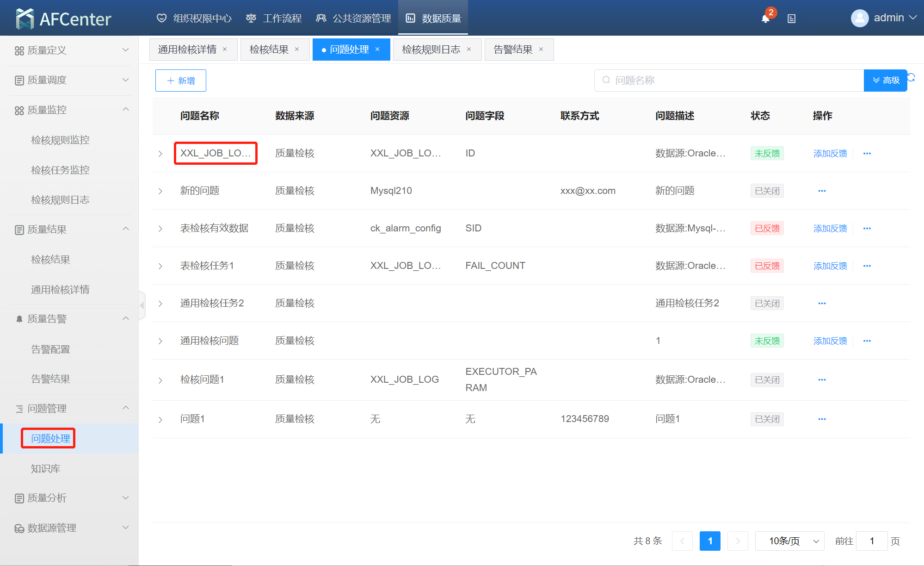Collapse the sidebar with the handle arrow
924x566 pixels.
point(142,305)
